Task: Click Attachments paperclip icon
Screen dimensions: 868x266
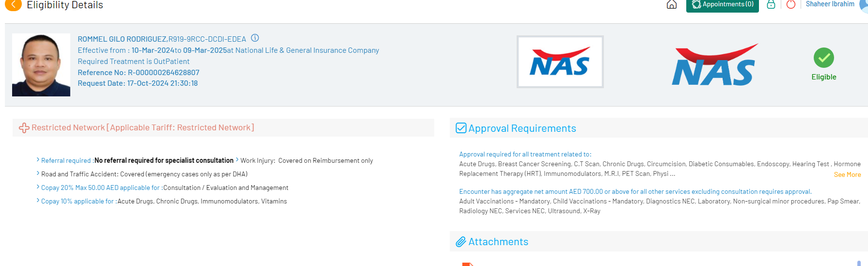Action: [x=461, y=242]
